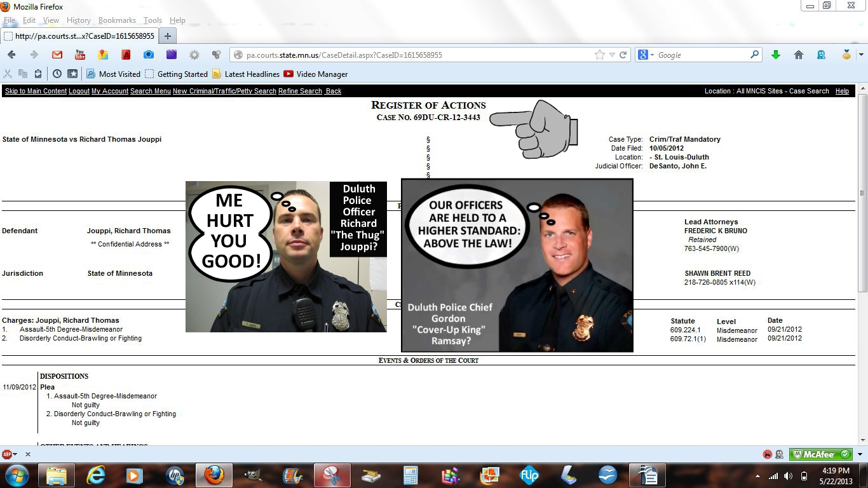
Task: Open the Edit menu
Action: [29, 20]
